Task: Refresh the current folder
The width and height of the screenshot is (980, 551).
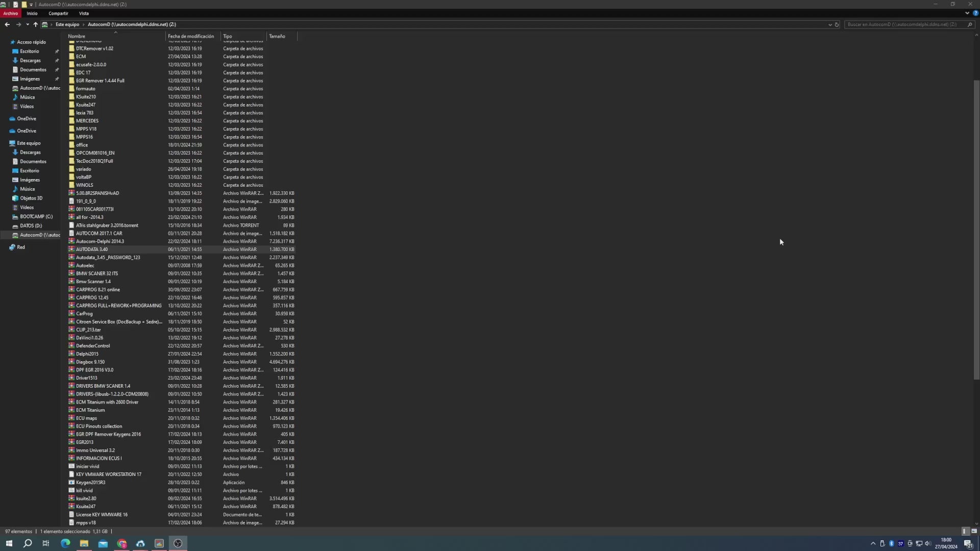Action: click(837, 24)
